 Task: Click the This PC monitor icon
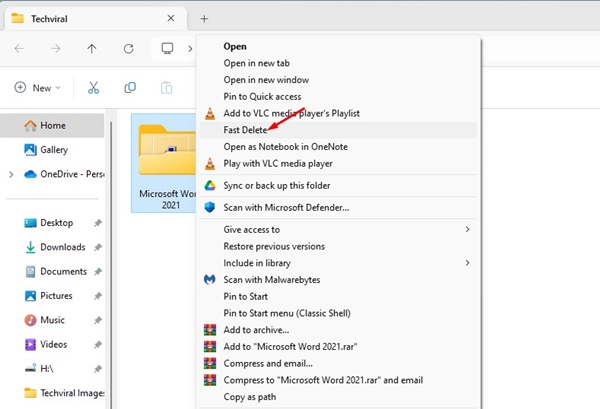167,49
